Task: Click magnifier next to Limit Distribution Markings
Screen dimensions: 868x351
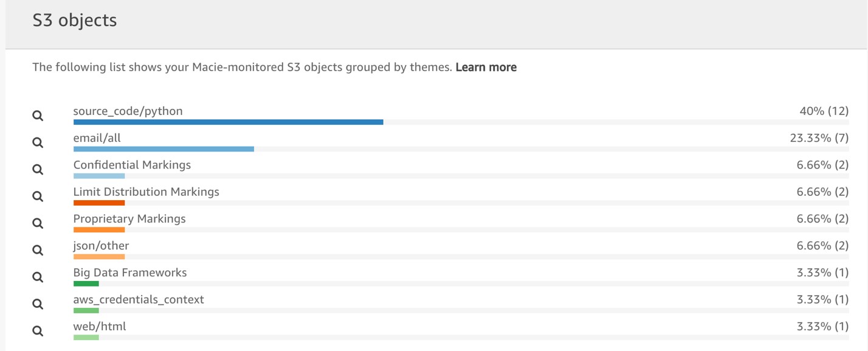Action: point(38,196)
